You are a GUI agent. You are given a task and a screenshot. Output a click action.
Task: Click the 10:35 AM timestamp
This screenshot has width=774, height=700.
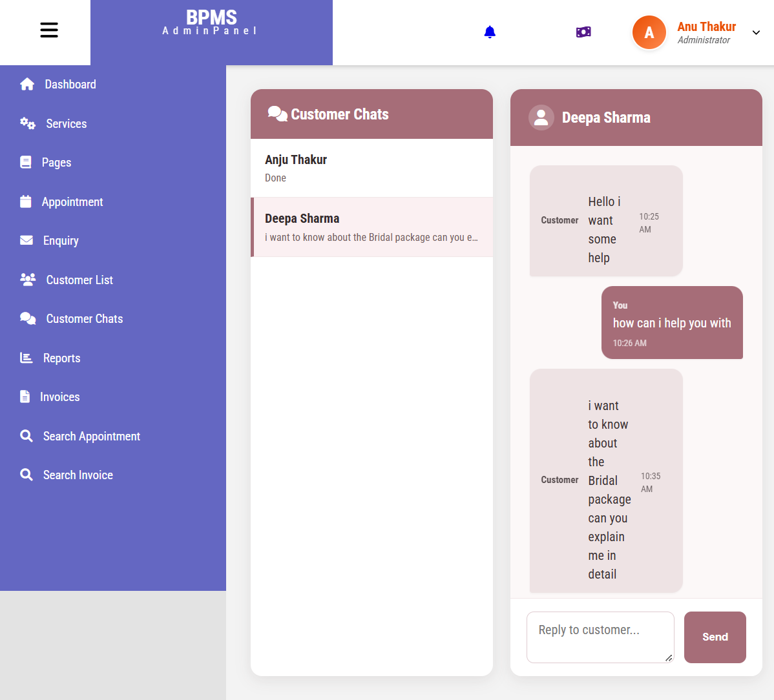tap(651, 482)
